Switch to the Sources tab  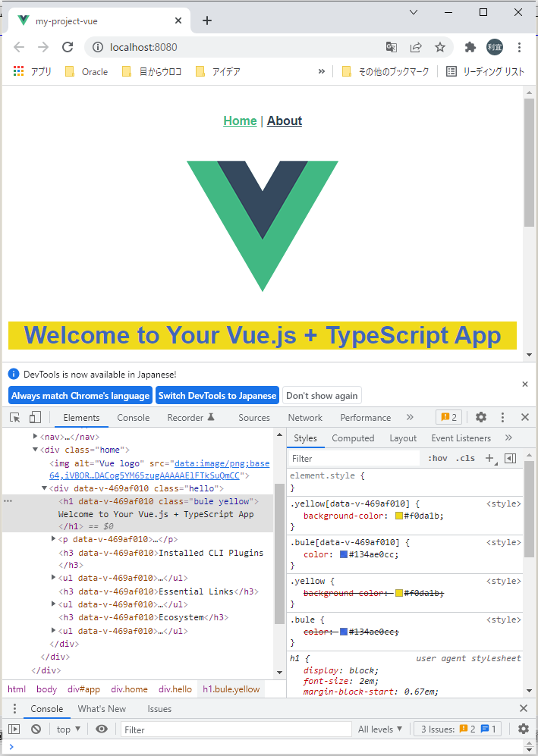click(253, 418)
